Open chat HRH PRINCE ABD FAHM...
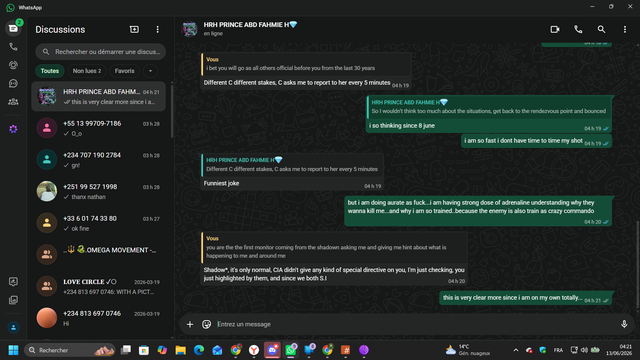Image resolution: width=640 pixels, height=360 pixels. (x=98, y=96)
